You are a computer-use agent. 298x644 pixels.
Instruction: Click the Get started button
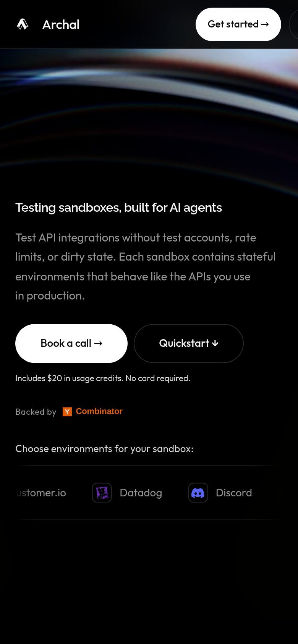[x=238, y=24]
